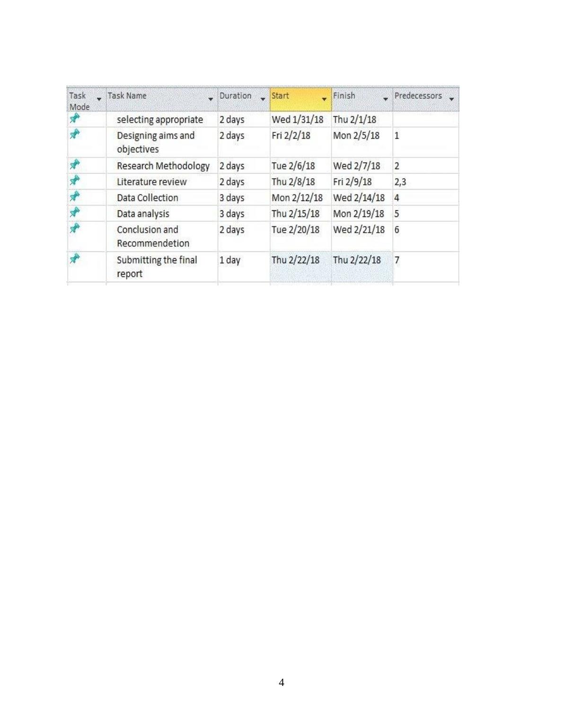Select the Data Collection task name cell
This screenshot has height=728, width=563.
click(x=148, y=198)
